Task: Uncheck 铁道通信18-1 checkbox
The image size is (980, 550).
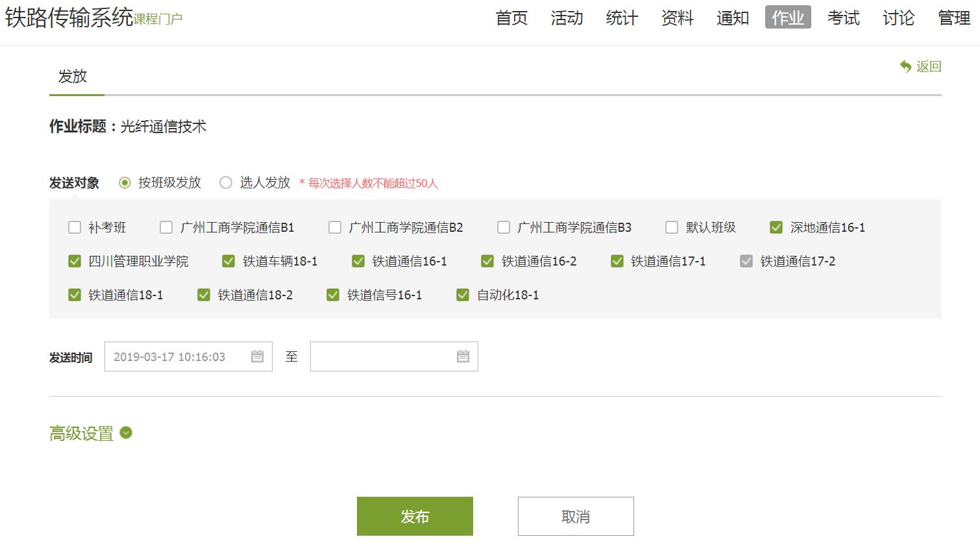Action: [75, 295]
